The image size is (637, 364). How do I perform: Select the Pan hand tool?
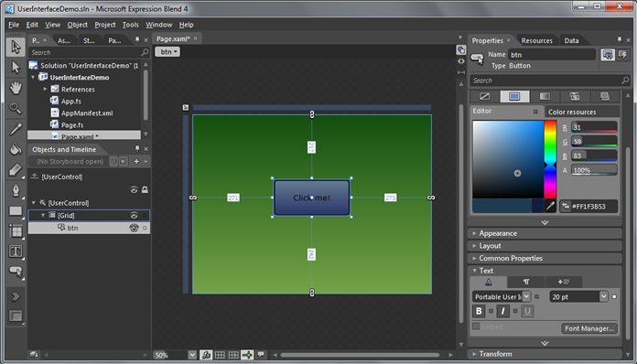click(16, 88)
